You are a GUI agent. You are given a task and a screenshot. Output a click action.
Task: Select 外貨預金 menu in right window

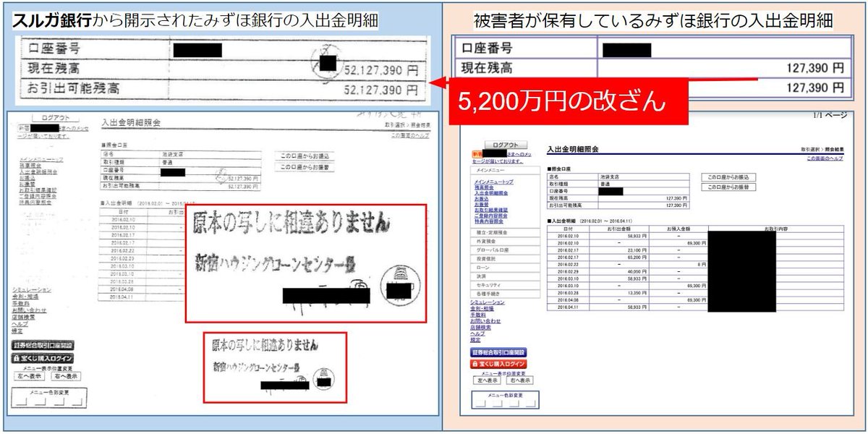tap(506, 241)
